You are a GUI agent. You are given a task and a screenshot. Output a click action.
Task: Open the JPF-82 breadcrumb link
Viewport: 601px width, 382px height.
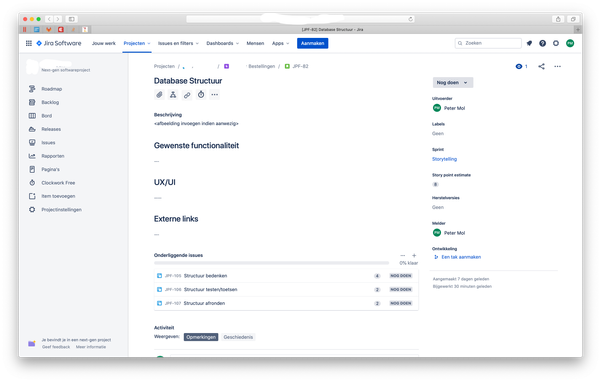pyautogui.click(x=300, y=66)
